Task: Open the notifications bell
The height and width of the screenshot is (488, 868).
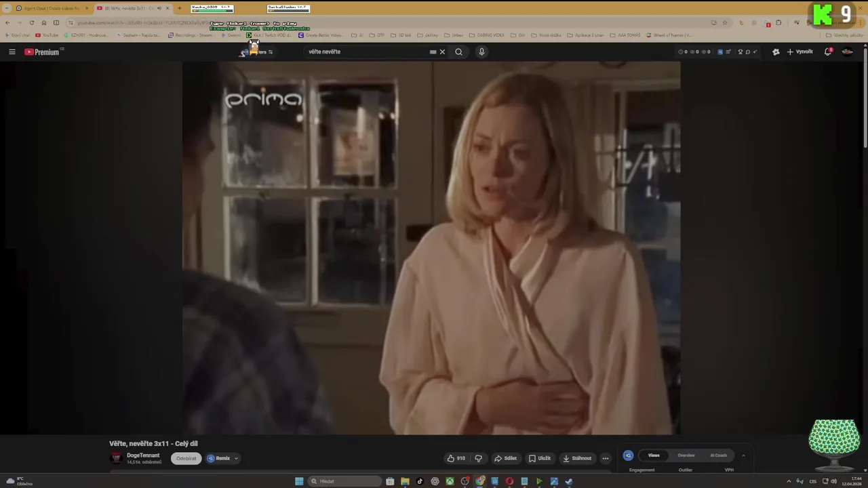Action: pos(828,52)
